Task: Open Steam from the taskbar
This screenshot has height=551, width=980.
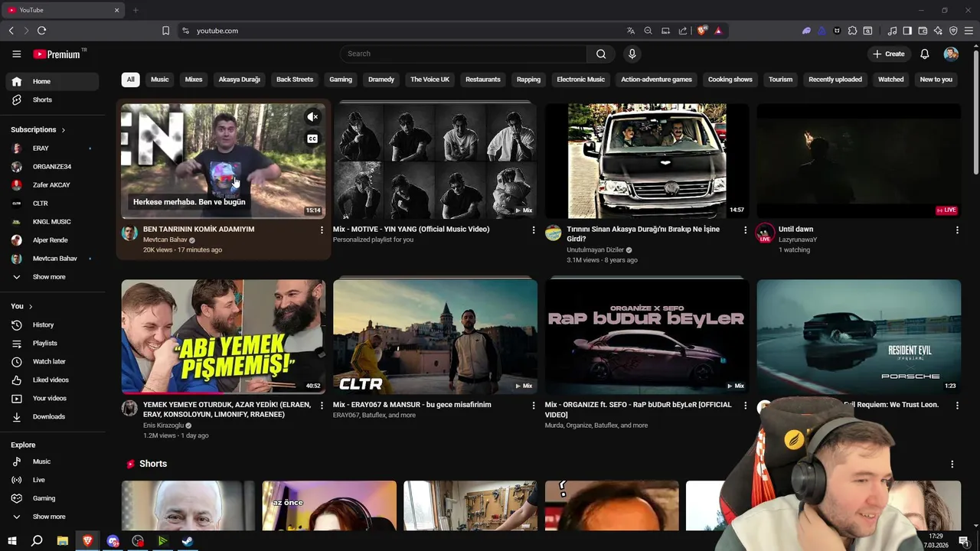Action: click(187, 541)
